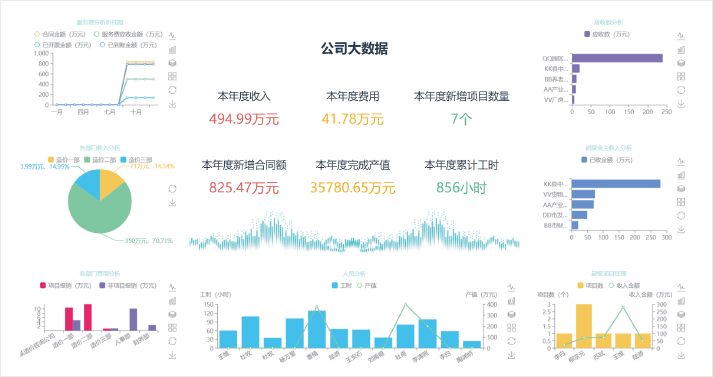Save 项目数 project manager chart as image
The height and width of the screenshot is (377, 713).
coord(681,355)
